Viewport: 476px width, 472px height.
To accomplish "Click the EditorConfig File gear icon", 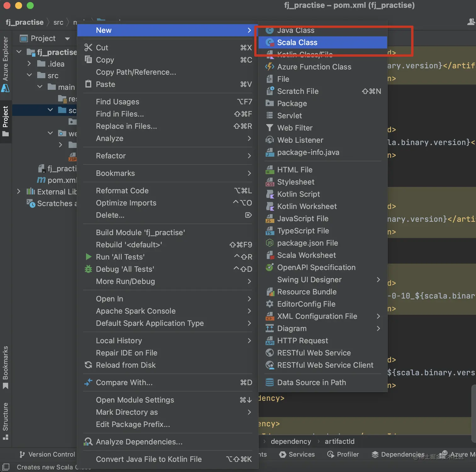I will click(270, 304).
